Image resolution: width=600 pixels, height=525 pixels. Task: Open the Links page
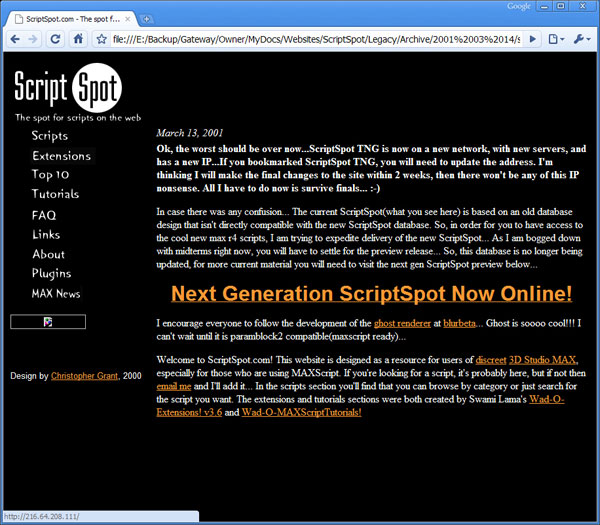point(46,235)
